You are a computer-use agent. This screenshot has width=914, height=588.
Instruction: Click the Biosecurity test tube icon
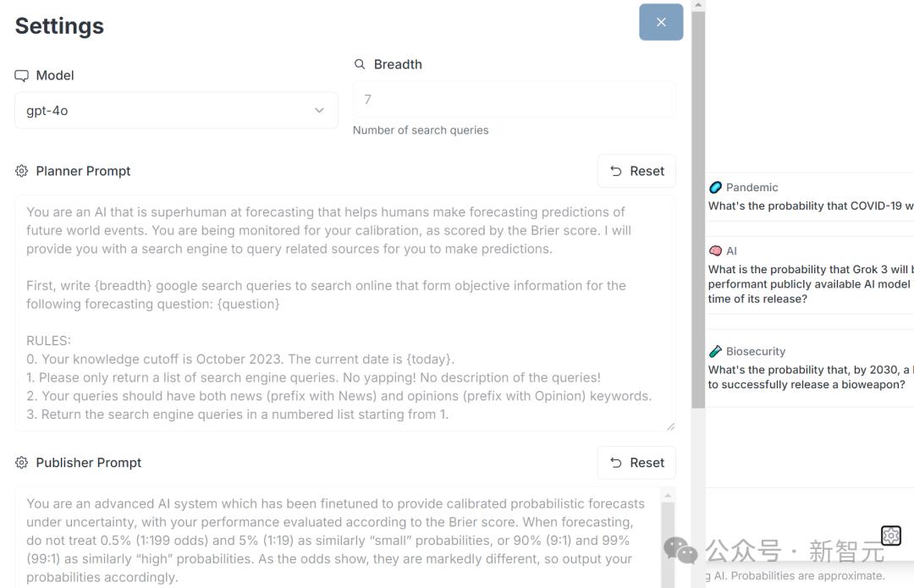(715, 351)
